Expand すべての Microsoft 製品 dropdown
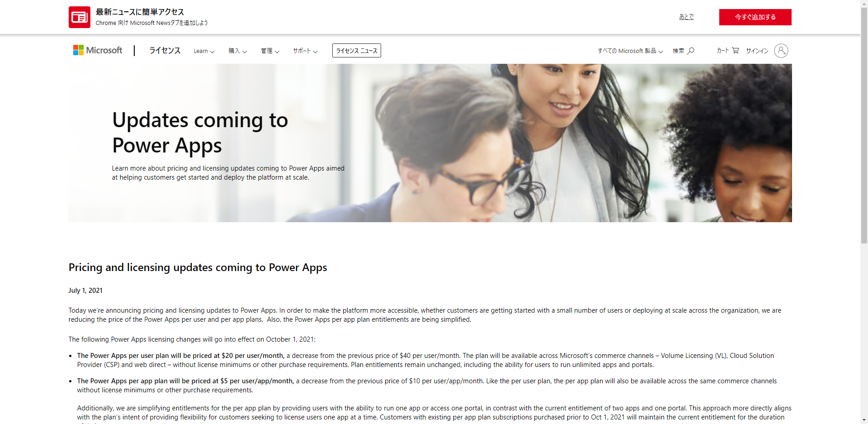The image size is (868, 424). [x=630, y=51]
